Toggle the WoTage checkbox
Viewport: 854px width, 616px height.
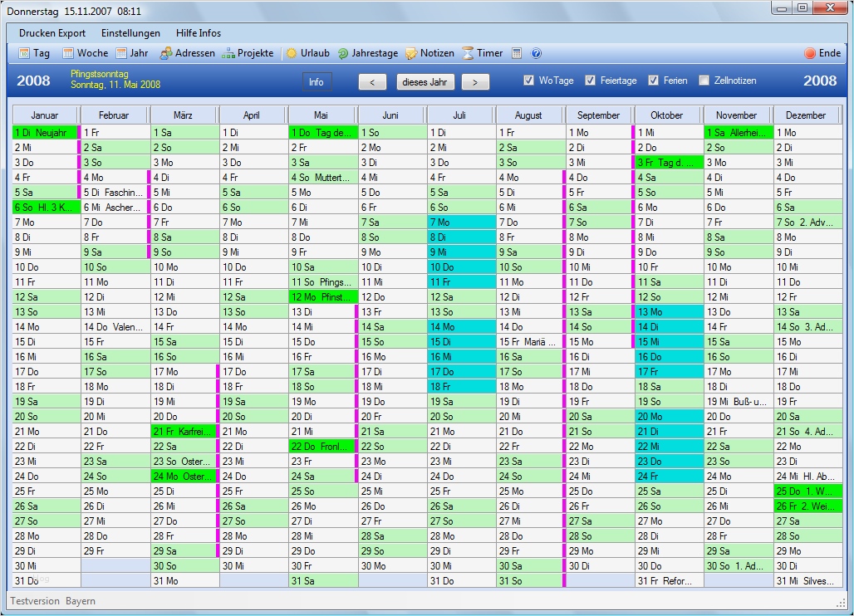pyautogui.click(x=528, y=80)
